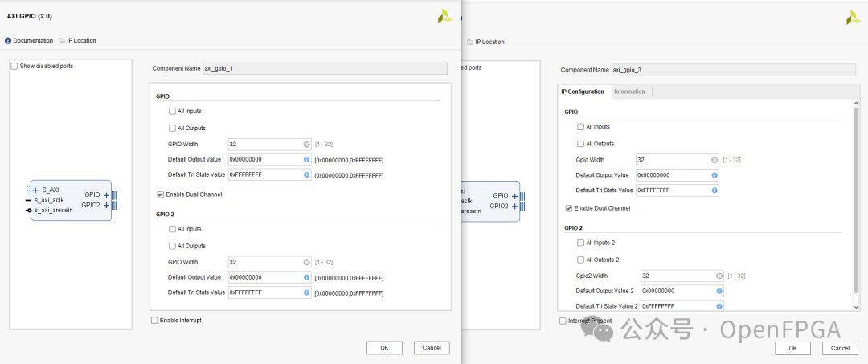Viewport: 868px width, 364px height.
Task: Info icon for axi_gpio_3 Default Output Value 2
Action: pos(719,291)
